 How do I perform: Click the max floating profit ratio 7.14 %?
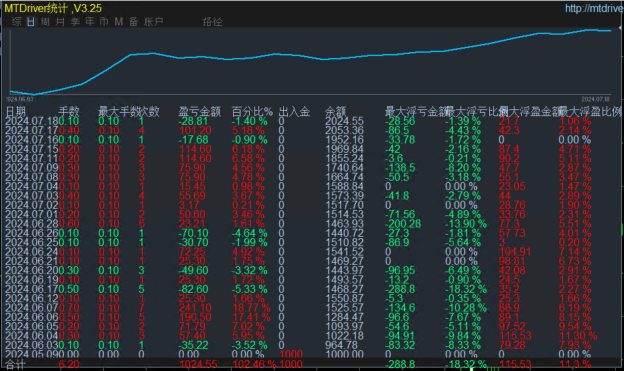[x=575, y=252]
